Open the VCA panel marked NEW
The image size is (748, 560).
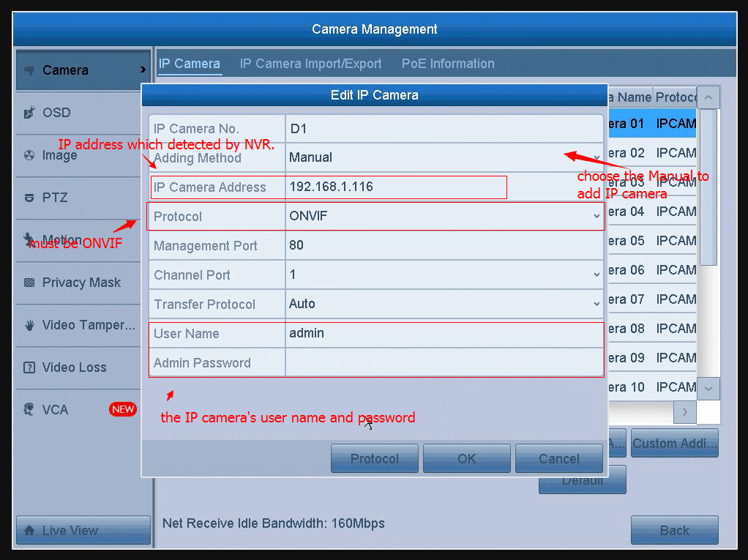tap(53, 409)
